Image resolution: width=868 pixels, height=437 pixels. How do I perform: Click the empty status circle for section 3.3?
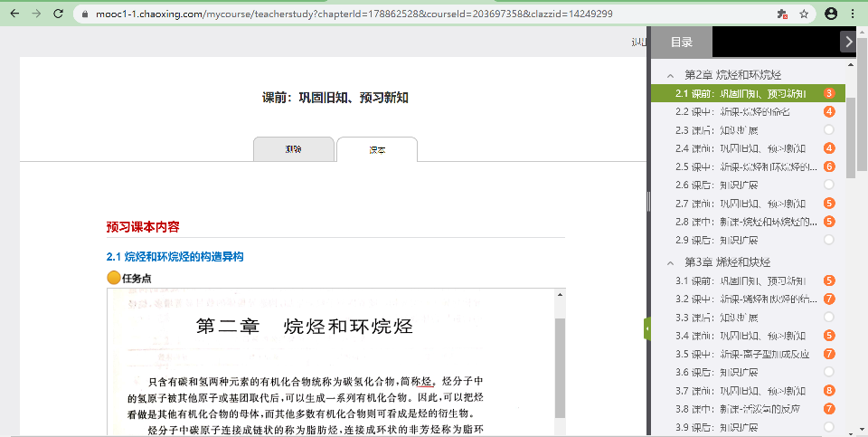click(x=829, y=318)
